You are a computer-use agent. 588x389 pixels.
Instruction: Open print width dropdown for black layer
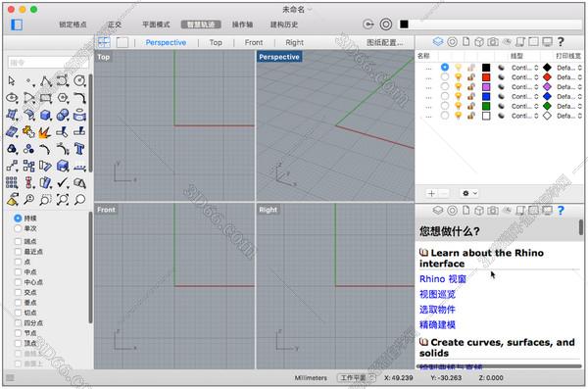pyautogui.click(x=569, y=68)
